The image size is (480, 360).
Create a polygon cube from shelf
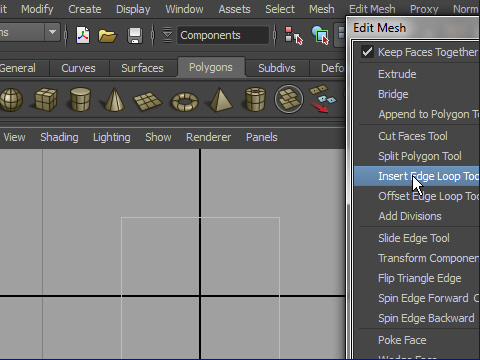click(x=46, y=99)
